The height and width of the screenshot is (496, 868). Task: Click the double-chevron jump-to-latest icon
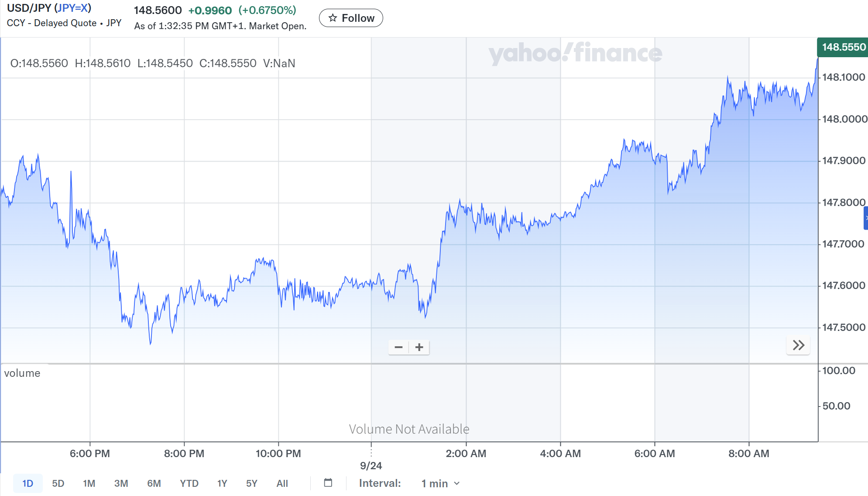pyautogui.click(x=798, y=345)
